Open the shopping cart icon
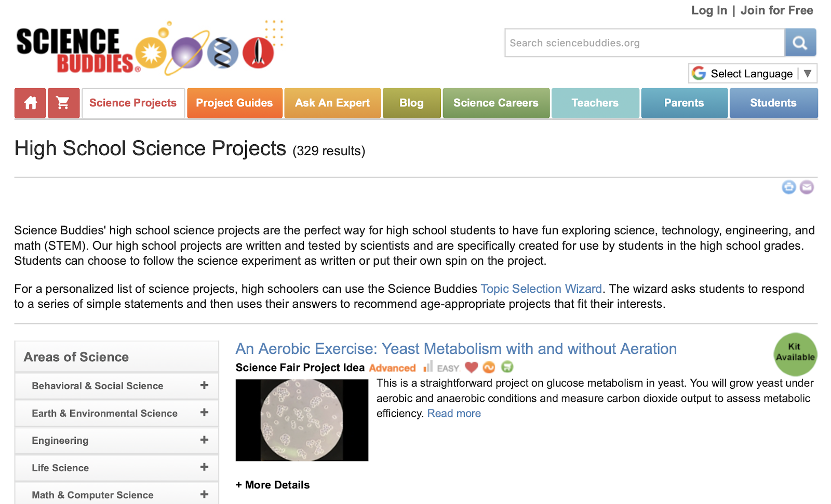This screenshot has height=504, width=831. [63, 103]
